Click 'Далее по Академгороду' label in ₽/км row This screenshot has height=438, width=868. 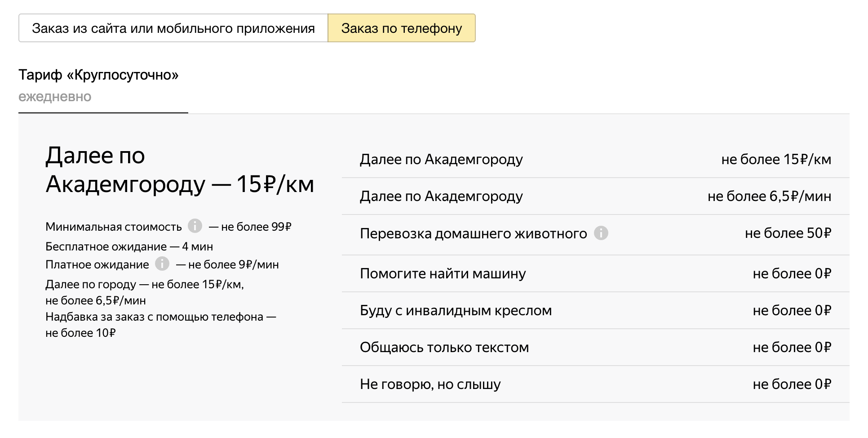[x=441, y=160]
